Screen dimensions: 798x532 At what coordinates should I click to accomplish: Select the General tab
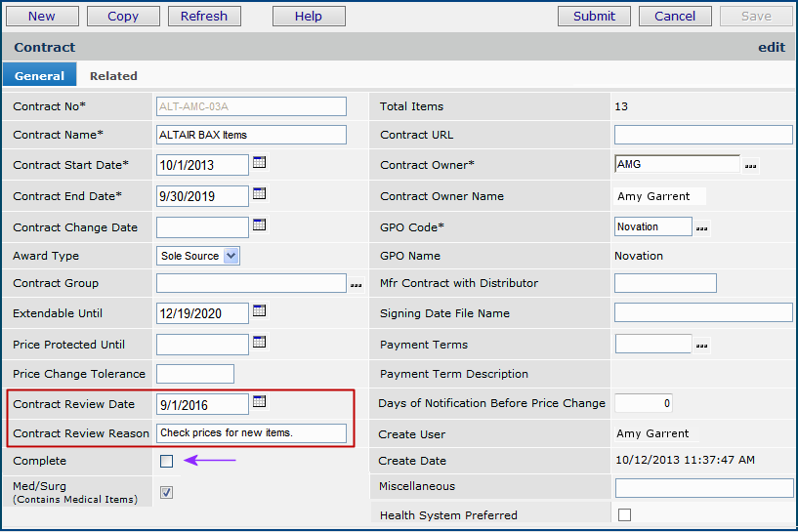coord(39,76)
